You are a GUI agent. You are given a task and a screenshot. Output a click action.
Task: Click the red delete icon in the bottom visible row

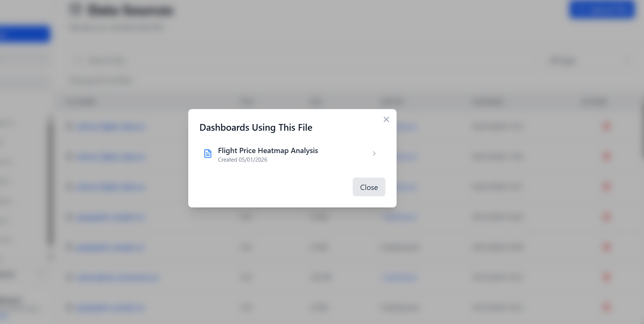[606, 307]
